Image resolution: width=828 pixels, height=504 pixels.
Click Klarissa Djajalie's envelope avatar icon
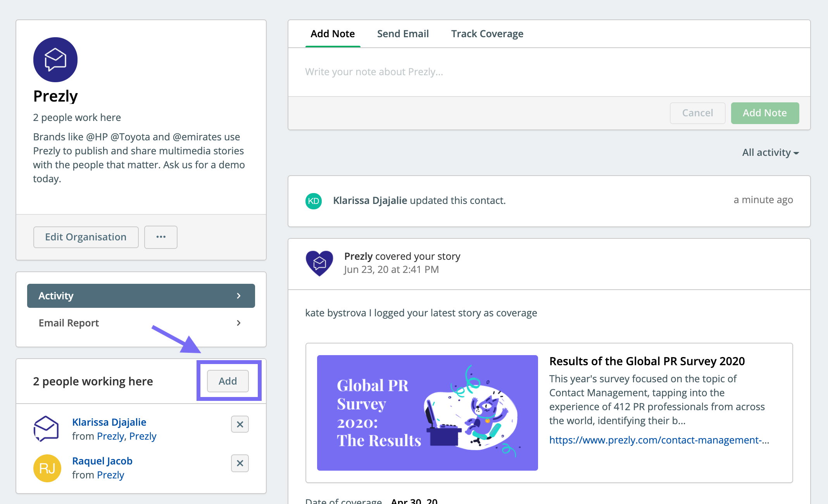(47, 429)
